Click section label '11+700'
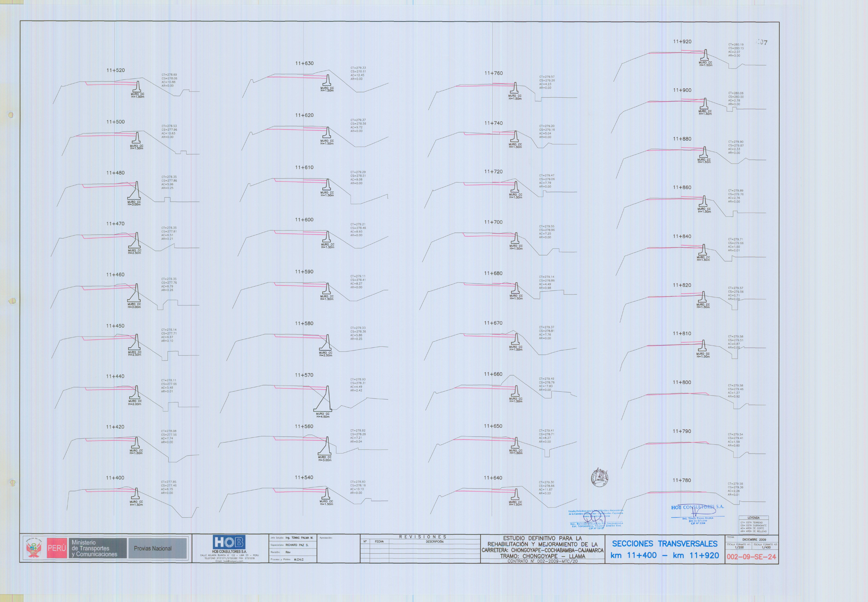Image resolution: width=868 pixels, height=602 pixels. click(493, 222)
